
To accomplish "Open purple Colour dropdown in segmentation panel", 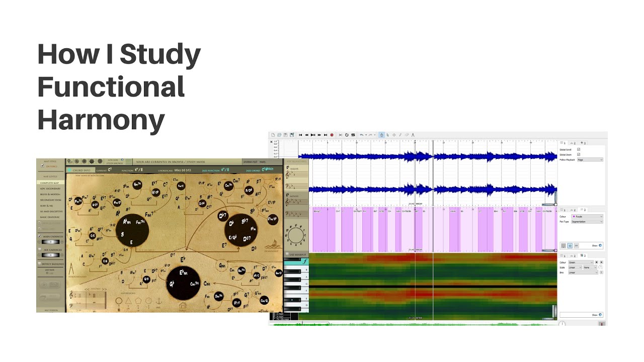I will click(x=587, y=217).
